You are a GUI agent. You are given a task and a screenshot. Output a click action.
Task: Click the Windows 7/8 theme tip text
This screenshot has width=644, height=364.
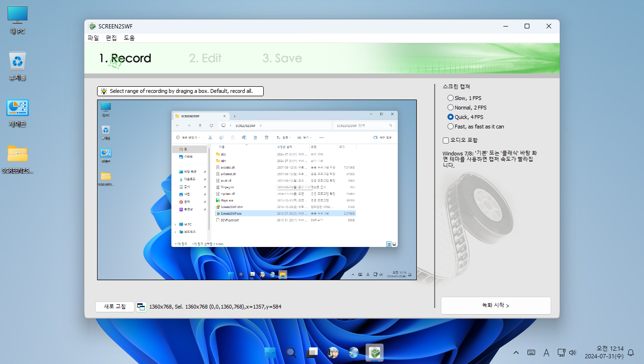(490, 159)
